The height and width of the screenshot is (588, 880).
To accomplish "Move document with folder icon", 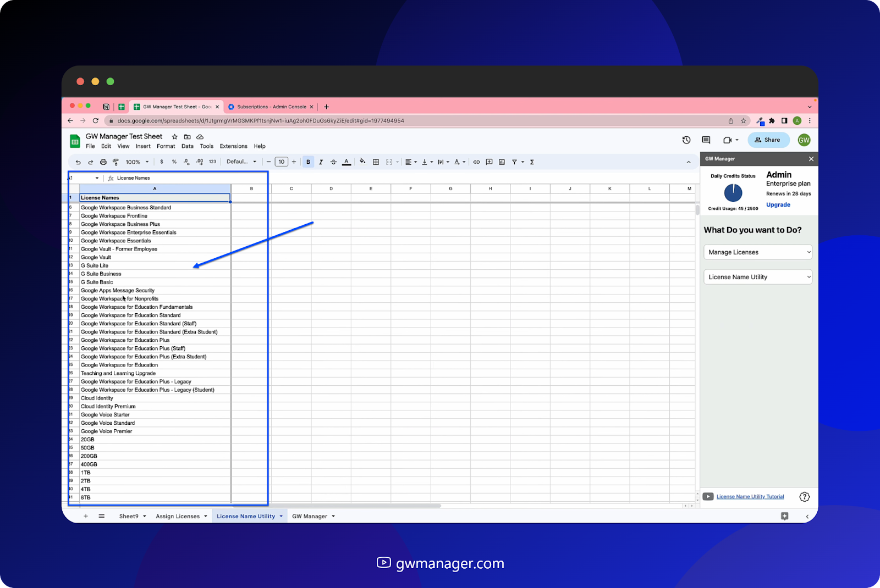I will (188, 137).
